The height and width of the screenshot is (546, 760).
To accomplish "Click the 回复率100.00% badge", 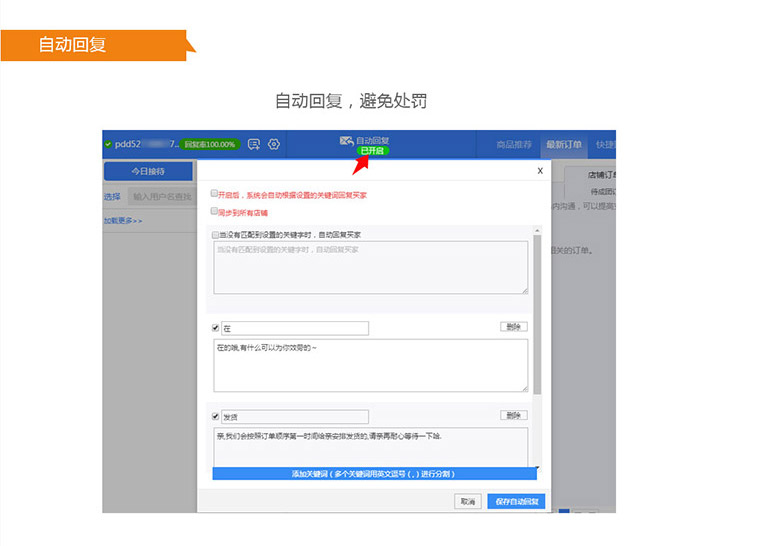I will tap(210, 144).
